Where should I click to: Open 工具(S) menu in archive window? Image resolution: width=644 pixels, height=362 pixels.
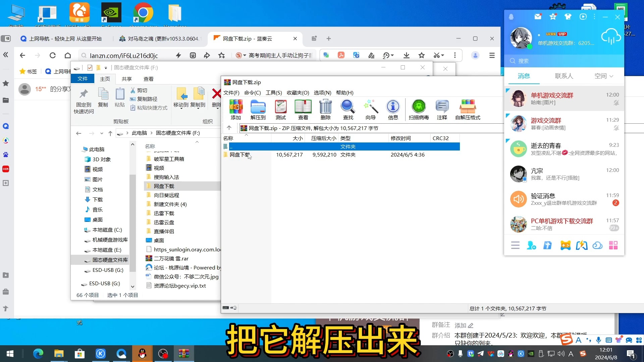tap(274, 93)
